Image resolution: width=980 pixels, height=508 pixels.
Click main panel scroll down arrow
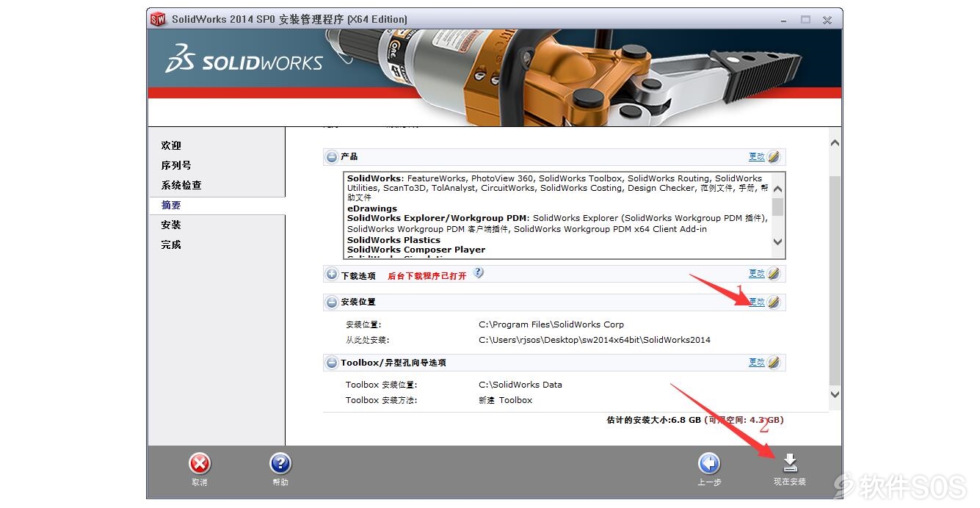tap(835, 394)
